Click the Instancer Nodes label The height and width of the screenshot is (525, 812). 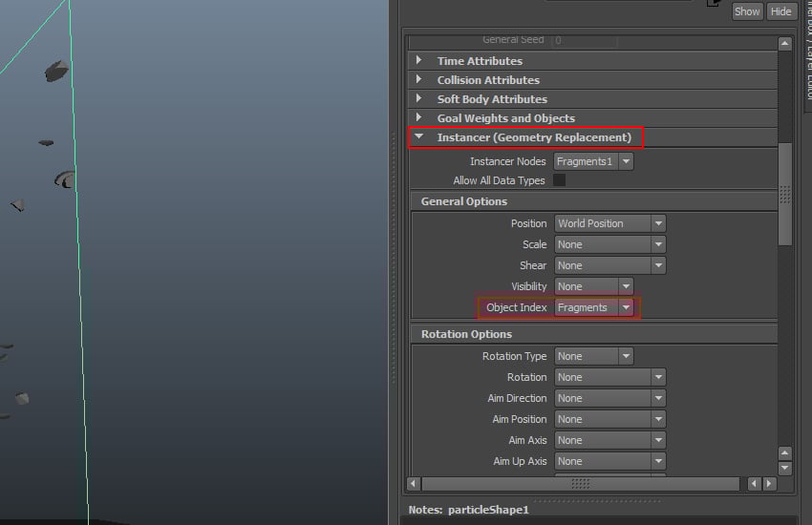(x=507, y=161)
